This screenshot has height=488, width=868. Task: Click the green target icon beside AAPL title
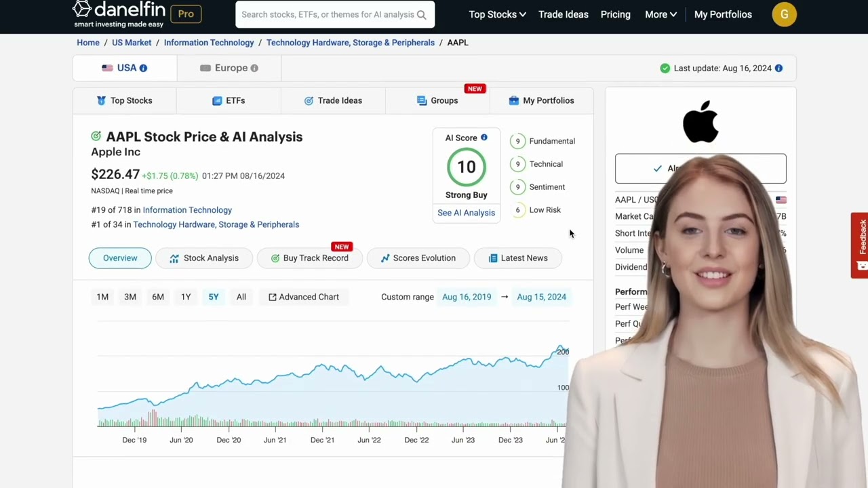(96, 136)
